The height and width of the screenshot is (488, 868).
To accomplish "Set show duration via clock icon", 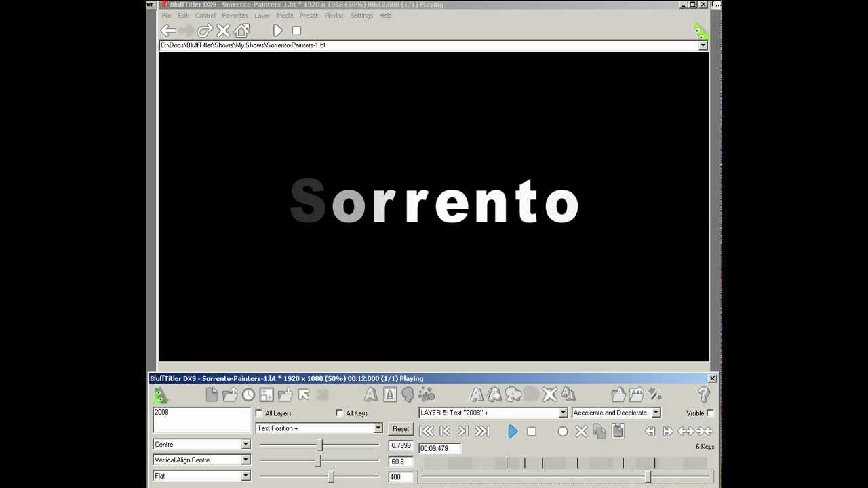I will (x=248, y=394).
